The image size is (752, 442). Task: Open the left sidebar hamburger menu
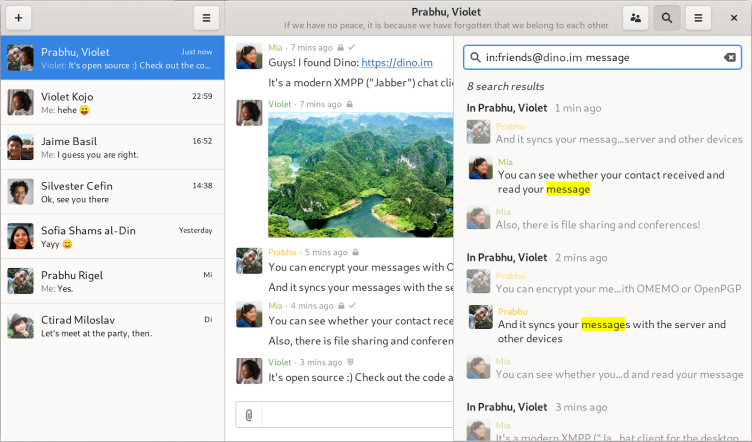pyautogui.click(x=206, y=18)
